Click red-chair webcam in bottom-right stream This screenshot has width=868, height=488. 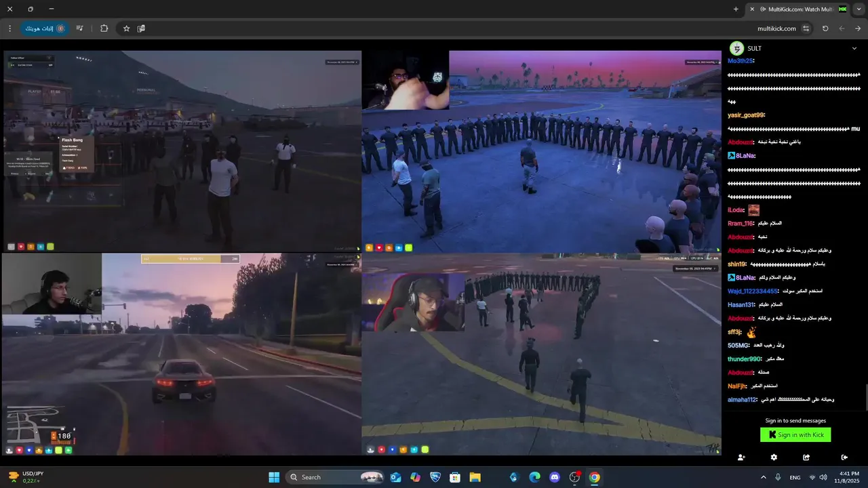coord(413,302)
